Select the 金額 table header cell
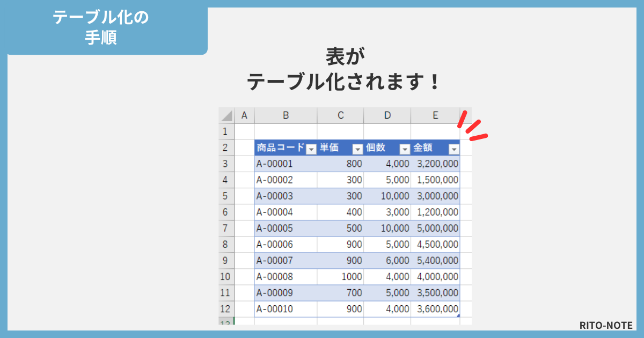The height and width of the screenshot is (338, 644). click(424, 148)
